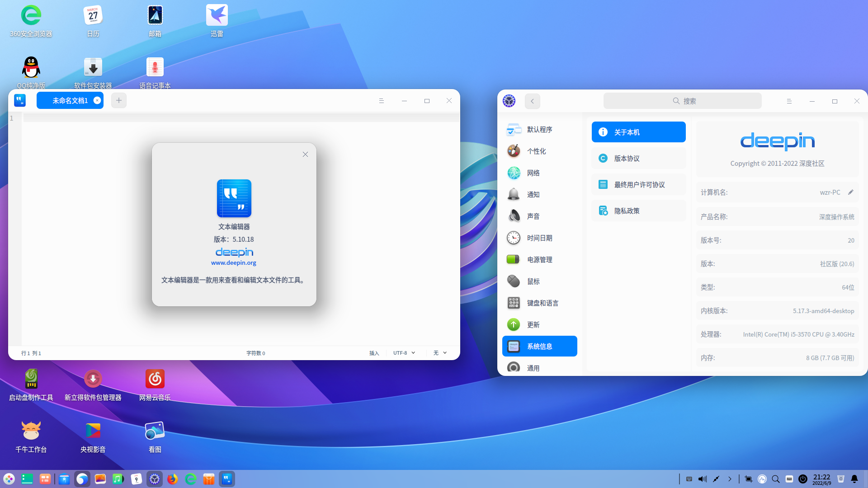The width and height of the screenshot is (868, 488).
Task: Close the 未命名文档1 tab
Action: 97,100
